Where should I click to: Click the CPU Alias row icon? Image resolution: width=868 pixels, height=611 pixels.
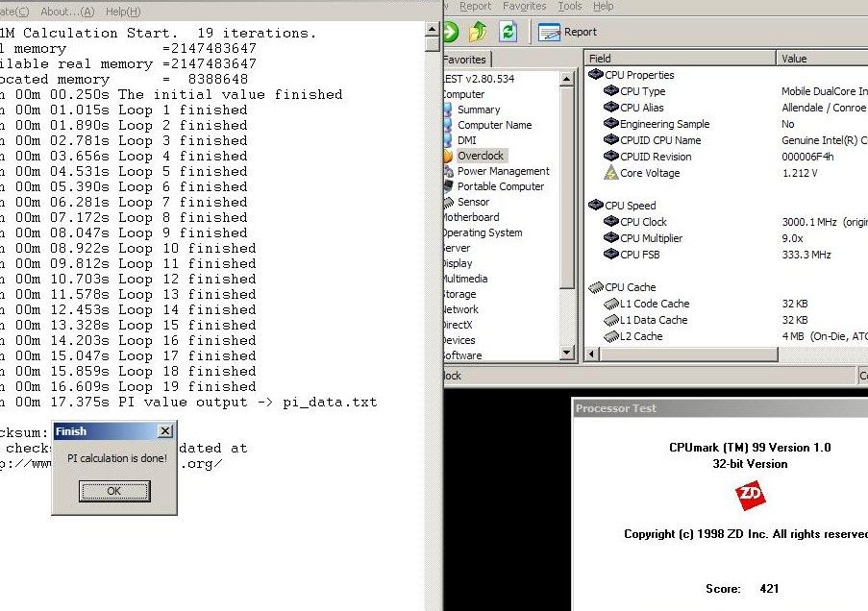(611, 107)
